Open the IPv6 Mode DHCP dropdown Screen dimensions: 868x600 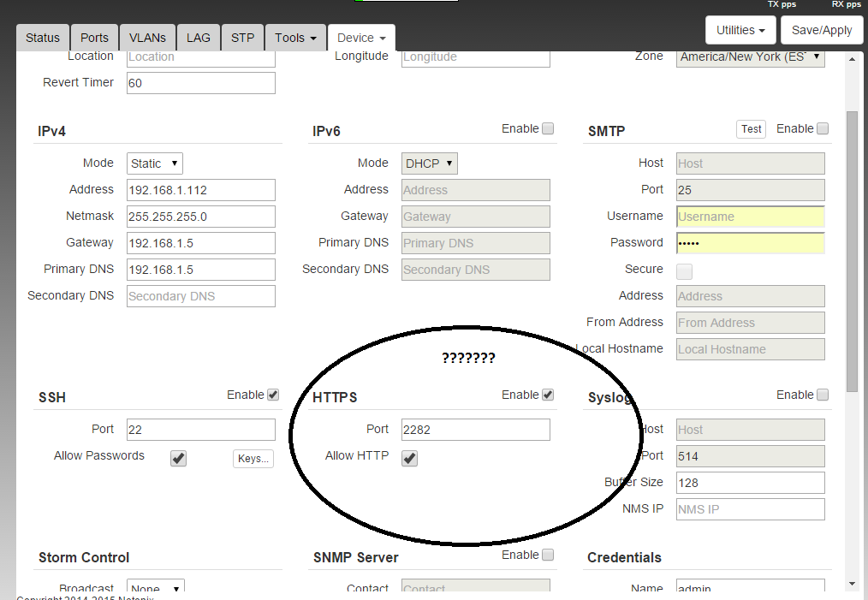tap(430, 163)
